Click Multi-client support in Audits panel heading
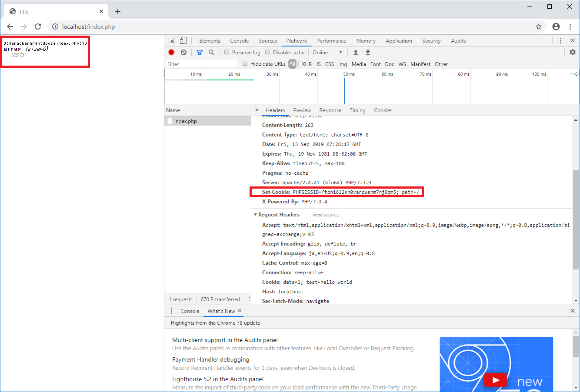Image resolution: width=580 pixels, height=392 pixels. 225,340
